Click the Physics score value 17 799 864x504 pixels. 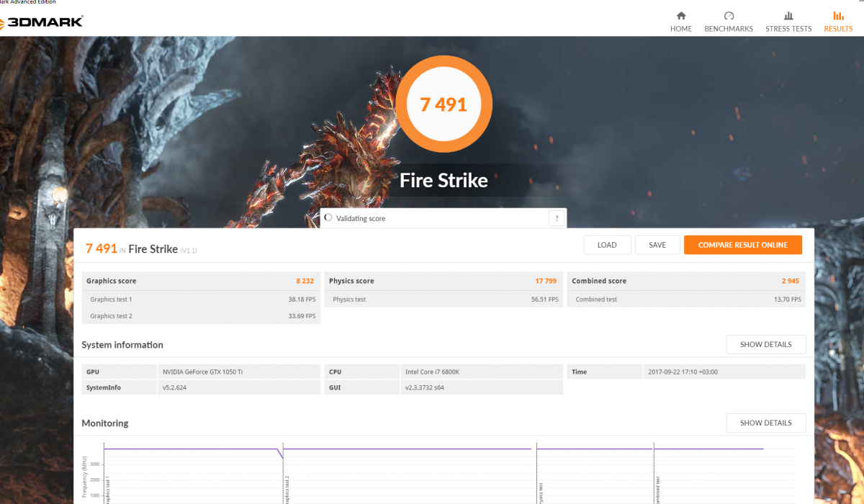546,281
